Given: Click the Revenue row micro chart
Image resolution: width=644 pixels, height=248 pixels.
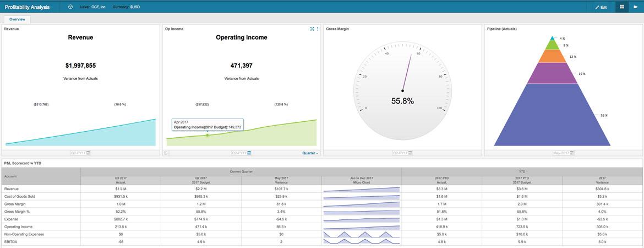Looking at the screenshot, I should [362, 189].
